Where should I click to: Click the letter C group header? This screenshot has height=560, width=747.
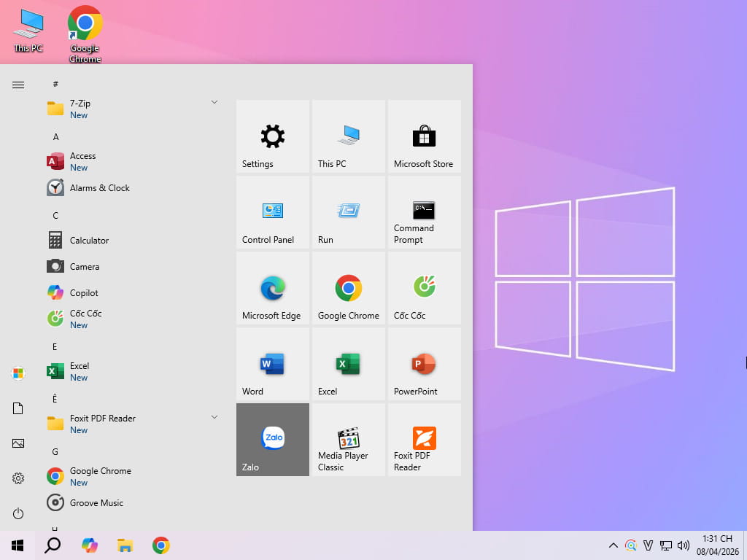(55, 215)
